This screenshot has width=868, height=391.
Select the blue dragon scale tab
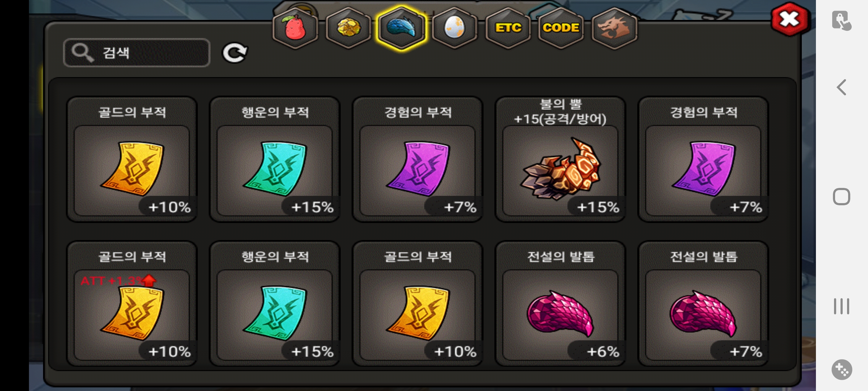point(401,28)
